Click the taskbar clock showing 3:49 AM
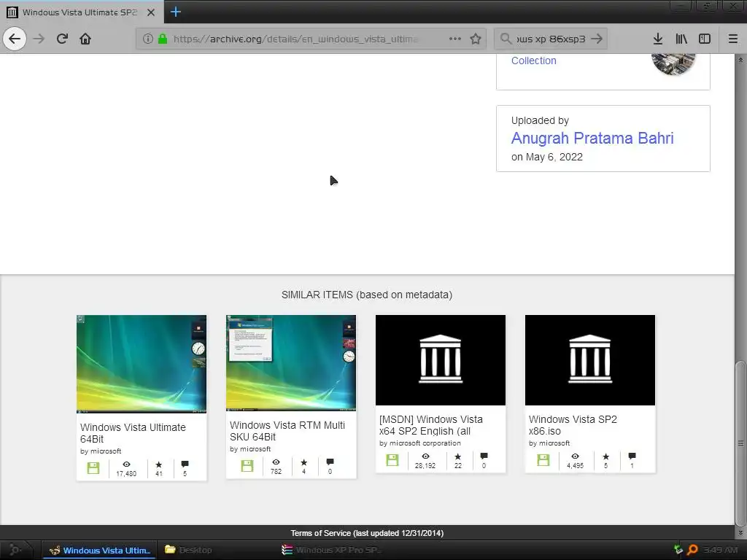This screenshot has width=747, height=560. (720, 550)
